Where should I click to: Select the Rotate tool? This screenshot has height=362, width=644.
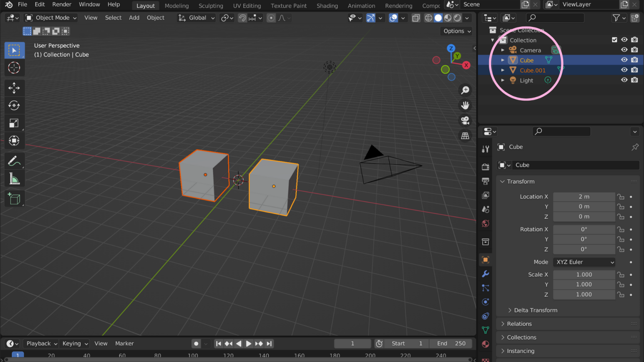tap(14, 106)
